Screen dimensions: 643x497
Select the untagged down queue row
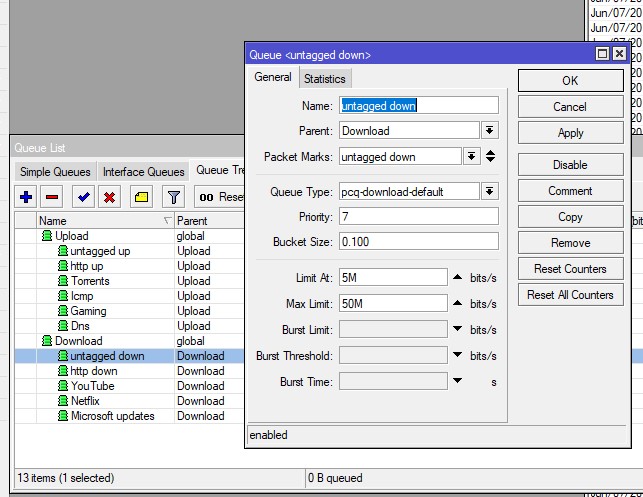pyautogui.click(x=130, y=356)
